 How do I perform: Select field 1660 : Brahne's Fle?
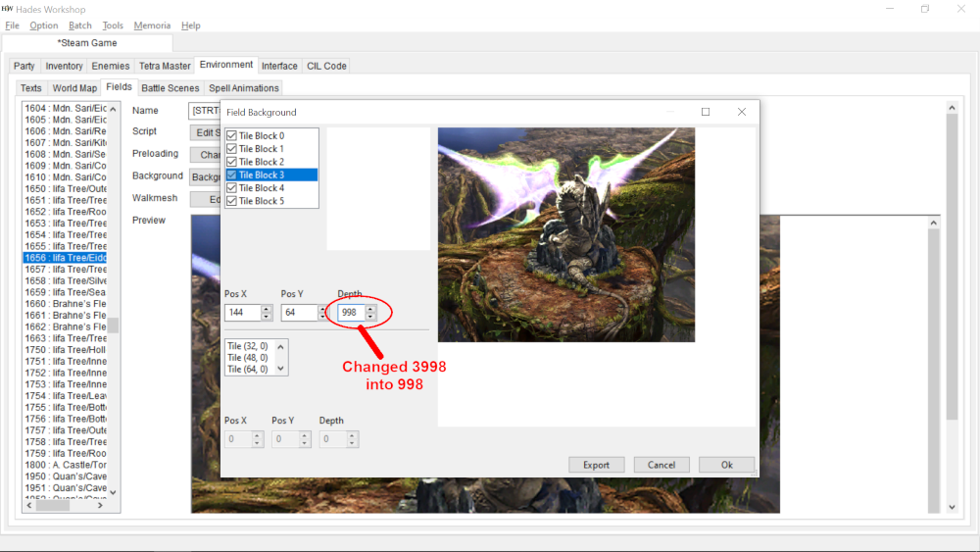click(65, 304)
